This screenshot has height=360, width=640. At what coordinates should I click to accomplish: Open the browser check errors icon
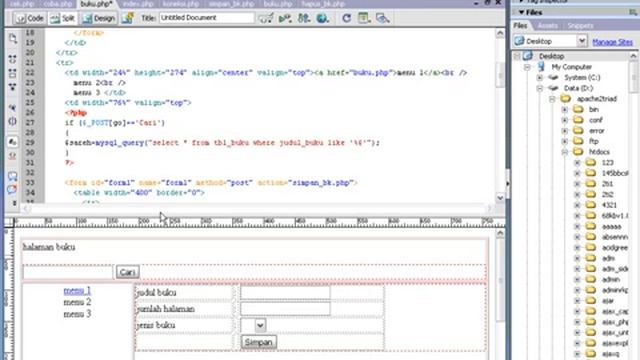[266, 18]
